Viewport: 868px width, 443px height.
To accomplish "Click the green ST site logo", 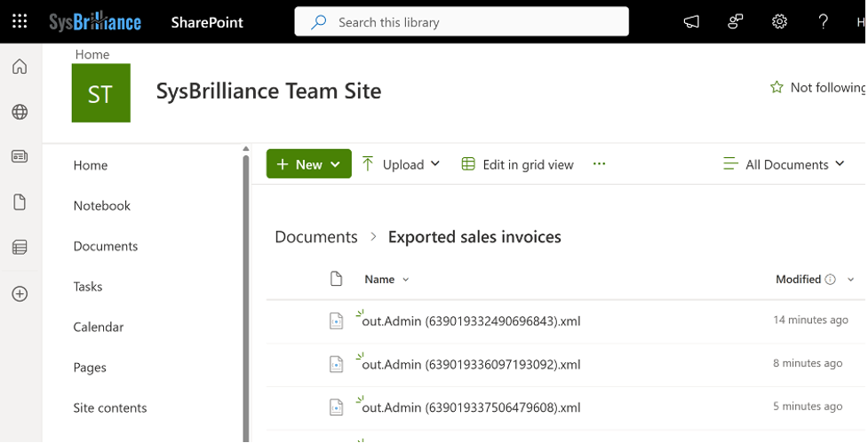I will point(100,93).
